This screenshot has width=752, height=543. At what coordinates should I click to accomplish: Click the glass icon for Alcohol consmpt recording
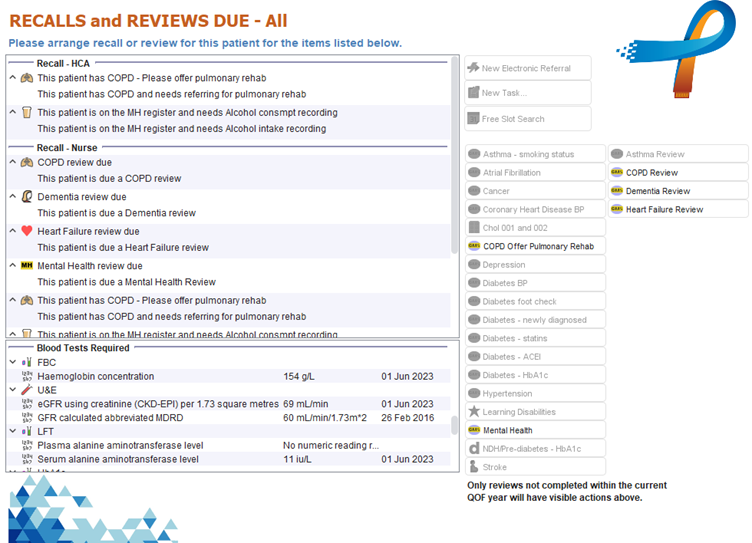tap(27, 113)
